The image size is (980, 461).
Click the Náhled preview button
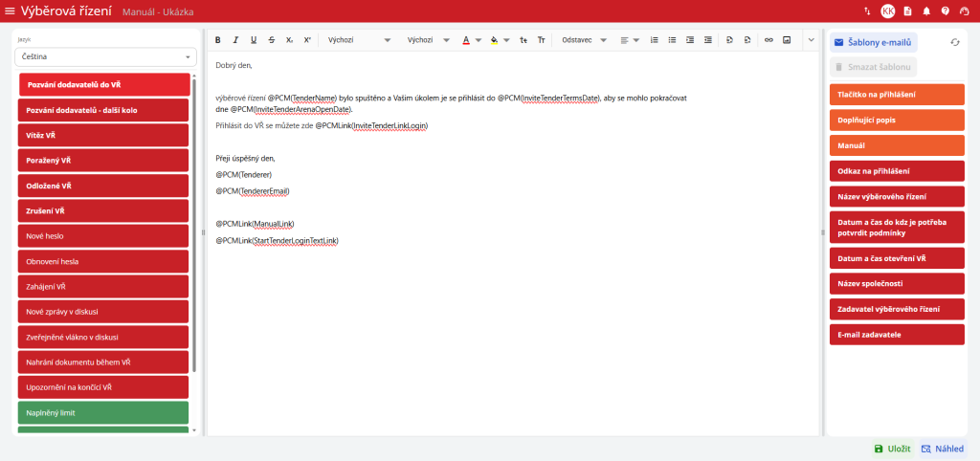coord(942,448)
